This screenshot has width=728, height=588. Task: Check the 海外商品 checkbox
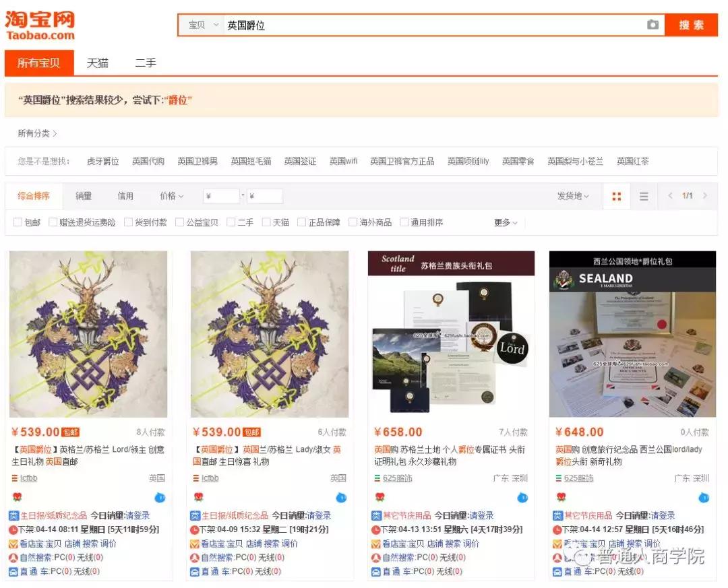(x=353, y=222)
